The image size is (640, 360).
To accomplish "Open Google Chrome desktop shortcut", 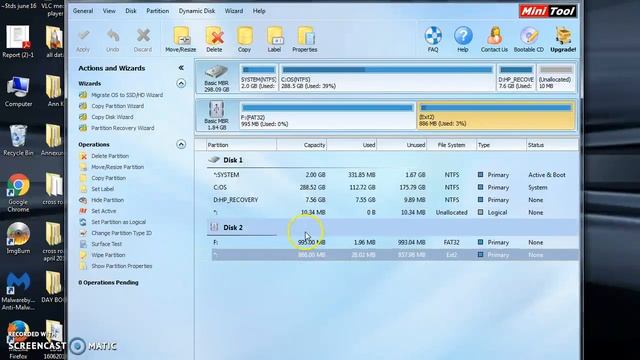I will (18, 193).
